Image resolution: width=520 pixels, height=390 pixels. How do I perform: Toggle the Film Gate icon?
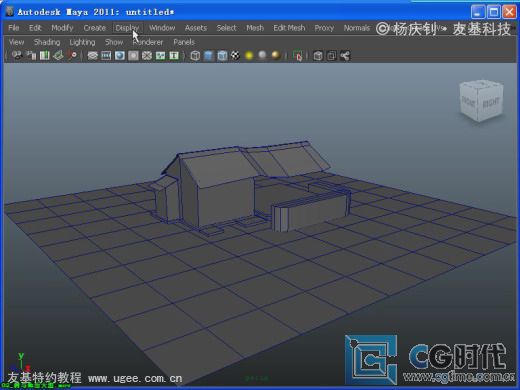pos(106,55)
